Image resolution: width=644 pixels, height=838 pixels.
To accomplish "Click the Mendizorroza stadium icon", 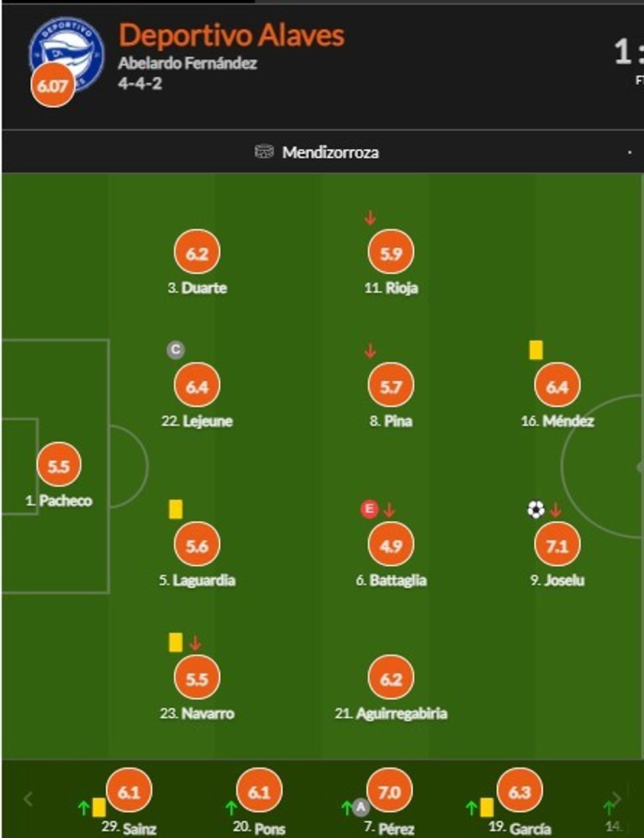I will tap(264, 152).
